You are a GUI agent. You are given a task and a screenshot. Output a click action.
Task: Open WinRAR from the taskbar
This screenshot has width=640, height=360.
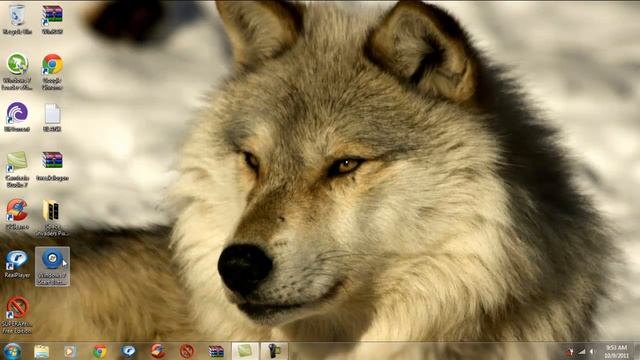tap(216, 351)
